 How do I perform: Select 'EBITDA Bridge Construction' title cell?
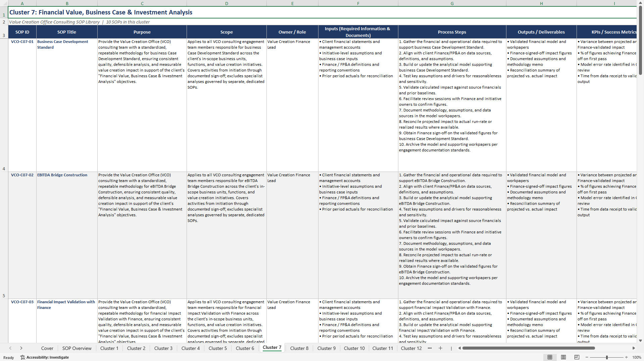click(67, 235)
